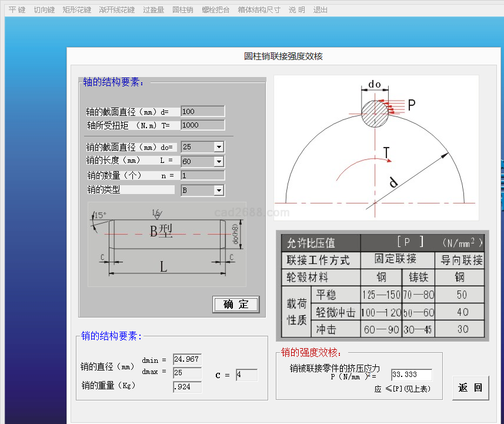504x424 pixels.
Task: Expand the pin section diameter do dropdown
Action: (219, 147)
